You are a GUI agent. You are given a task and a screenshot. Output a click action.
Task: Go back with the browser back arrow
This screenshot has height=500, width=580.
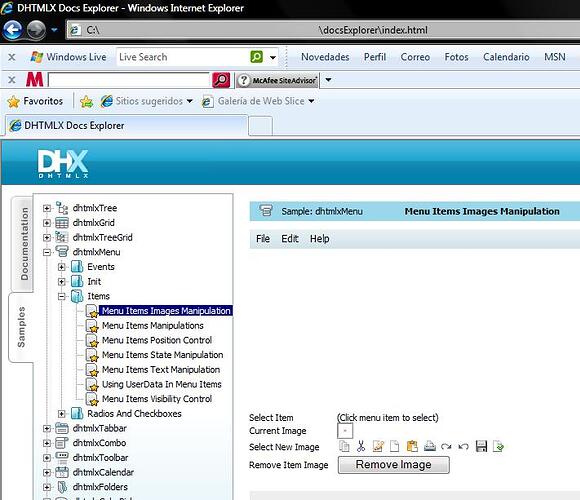(x=12, y=30)
